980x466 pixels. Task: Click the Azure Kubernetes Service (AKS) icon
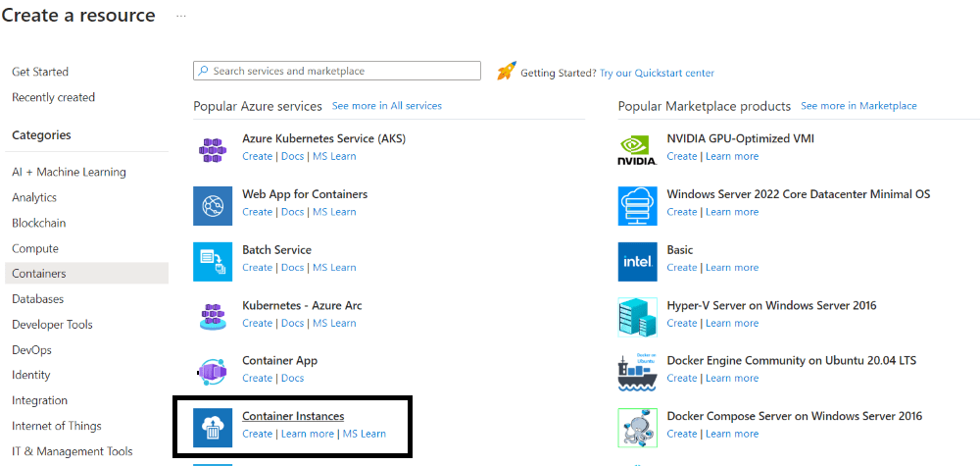pos(213,149)
